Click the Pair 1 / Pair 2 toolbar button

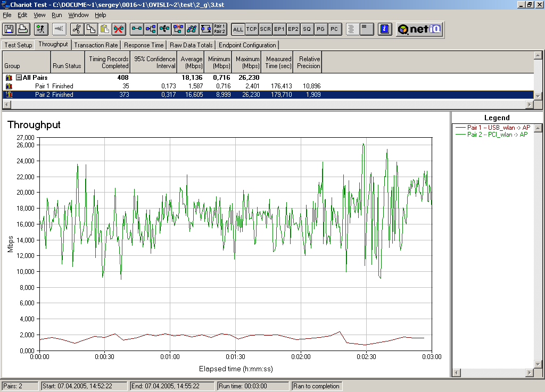coord(220,29)
